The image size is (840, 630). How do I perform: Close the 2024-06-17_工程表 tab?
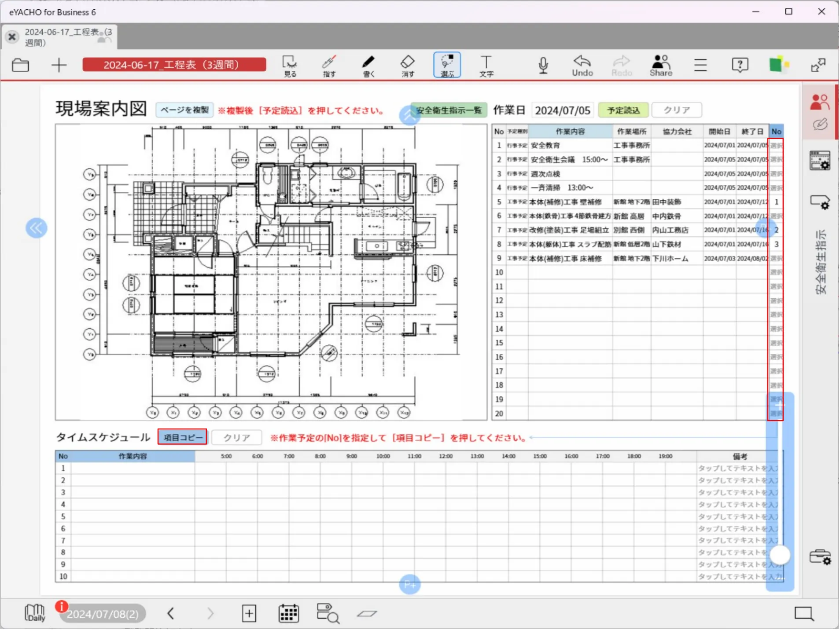[x=12, y=37]
